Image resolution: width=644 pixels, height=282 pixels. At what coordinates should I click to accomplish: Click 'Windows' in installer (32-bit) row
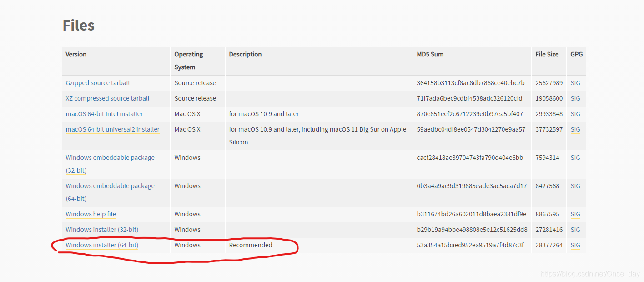click(187, 230)
